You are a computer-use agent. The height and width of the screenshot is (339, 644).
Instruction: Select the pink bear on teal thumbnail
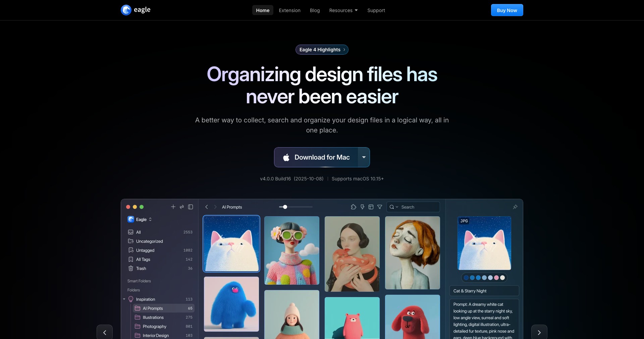coord(352,318)
